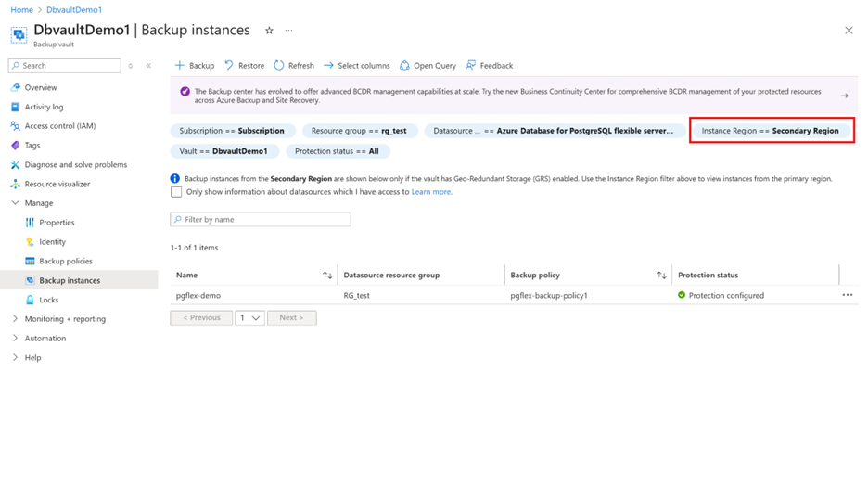Image resolution: width=868 pixels, height=488 pixels.
Task: Click the Feedback toolbar item
Action: [x=490, y=65]
